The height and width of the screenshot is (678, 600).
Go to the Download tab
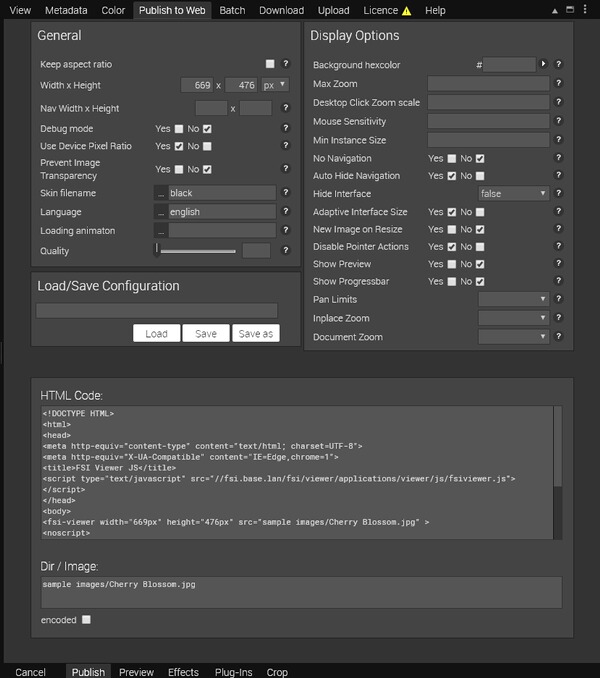[x=281, y=10]
